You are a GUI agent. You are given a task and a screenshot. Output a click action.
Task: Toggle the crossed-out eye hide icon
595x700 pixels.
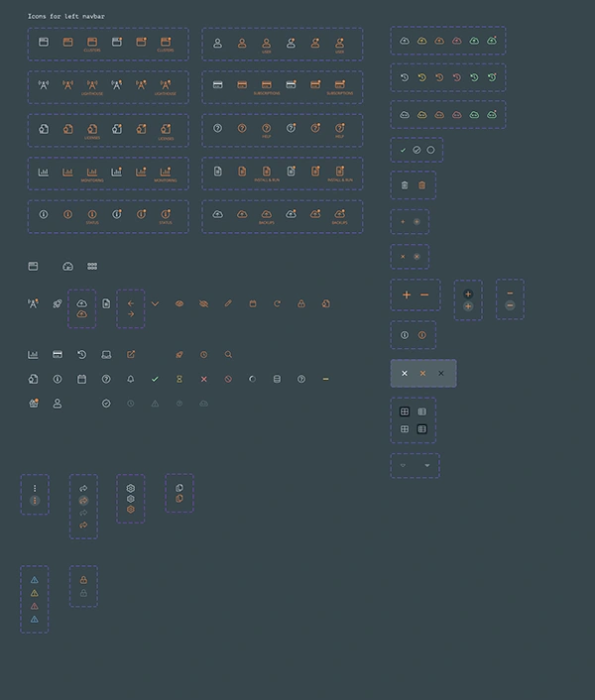click(203, 303)
